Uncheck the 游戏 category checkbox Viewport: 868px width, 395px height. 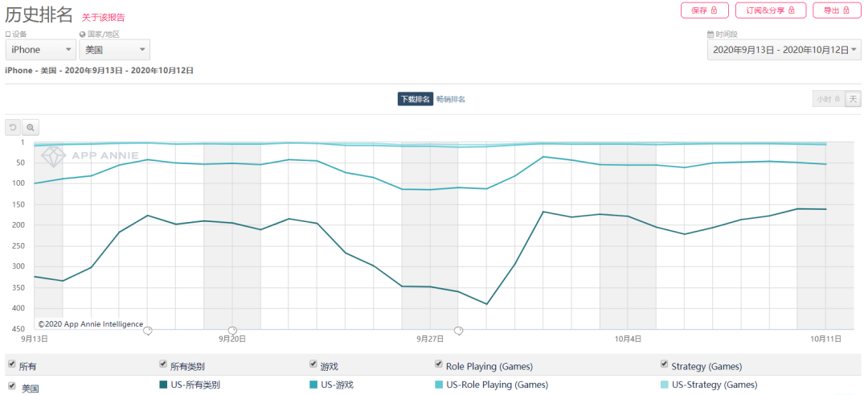[313, 364]
